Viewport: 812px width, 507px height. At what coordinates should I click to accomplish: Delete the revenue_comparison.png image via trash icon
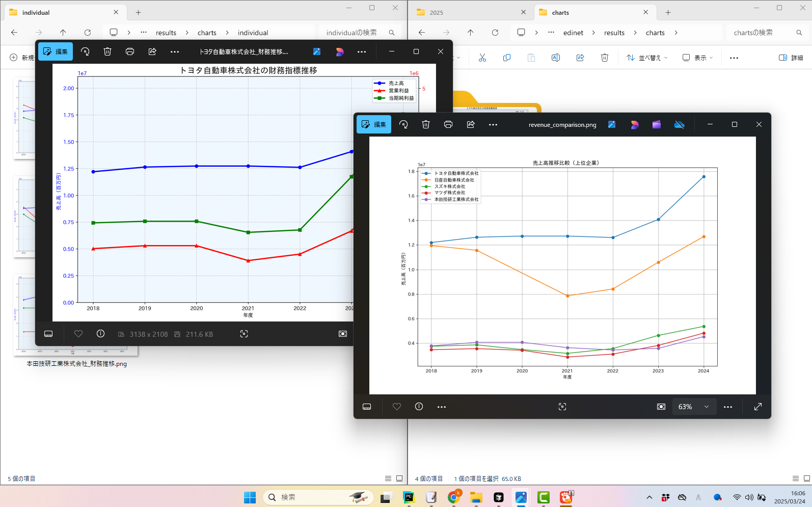[x=426, y=124]
